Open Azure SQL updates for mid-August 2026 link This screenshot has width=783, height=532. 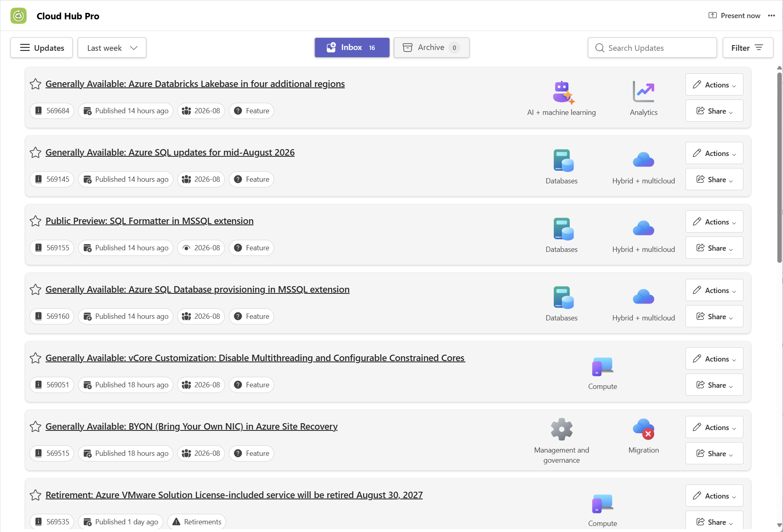point(170,152)
